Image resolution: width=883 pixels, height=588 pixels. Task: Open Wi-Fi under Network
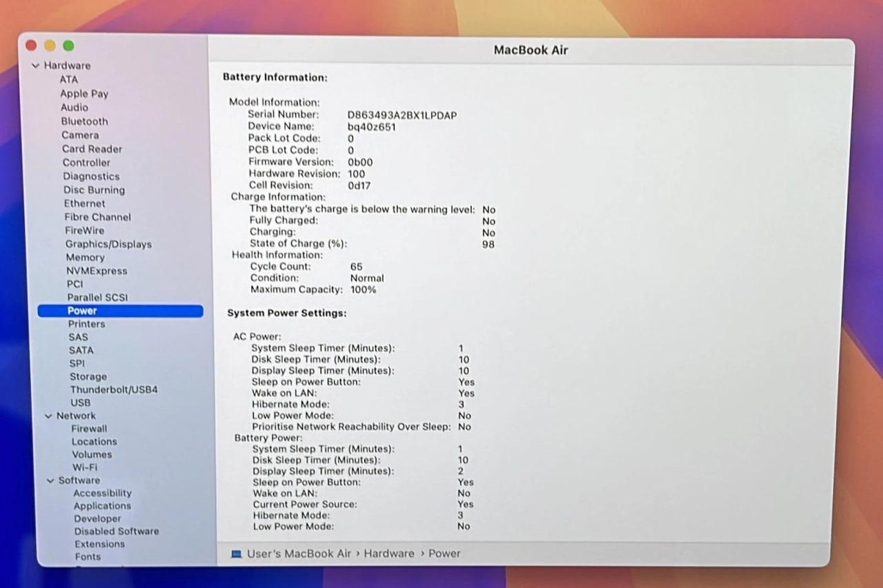pos(85,467)
